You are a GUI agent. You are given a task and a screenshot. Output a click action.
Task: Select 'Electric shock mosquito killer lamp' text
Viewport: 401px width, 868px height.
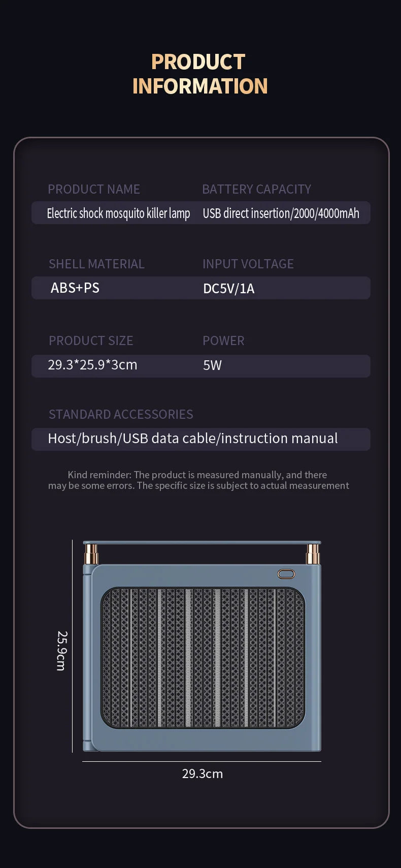click(x=118, y=213)
